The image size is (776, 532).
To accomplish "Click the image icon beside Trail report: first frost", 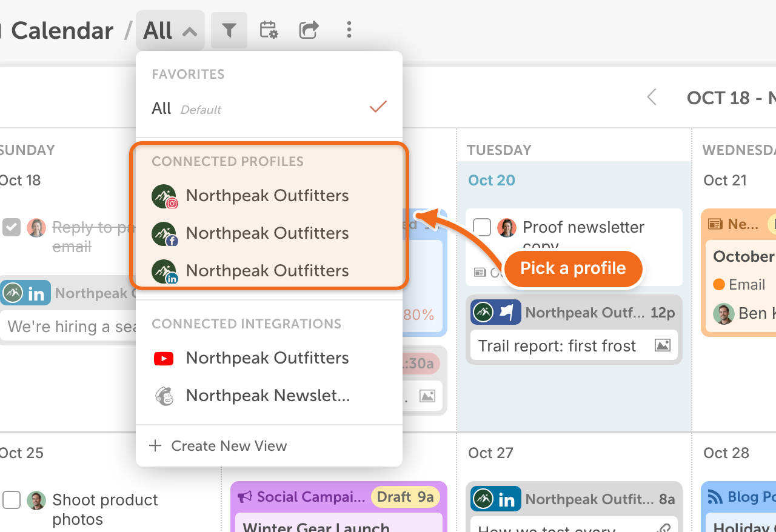I will (663, 346).
